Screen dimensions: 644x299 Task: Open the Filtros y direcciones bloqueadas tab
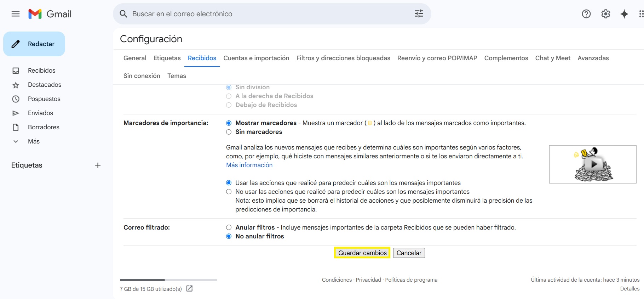tap(343, 58)
